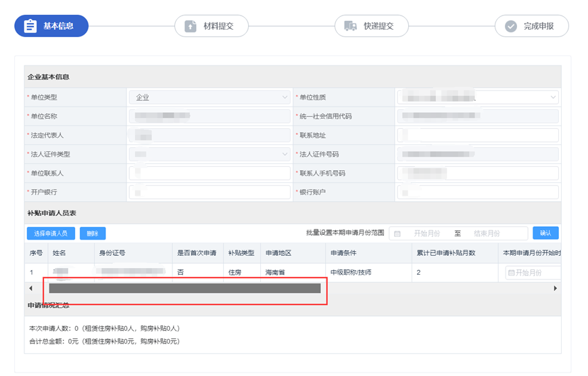This screenshot has width=588, height=376.
Task: Click calendar icon in row 开始月份 cell
Action: click(511, 273)
